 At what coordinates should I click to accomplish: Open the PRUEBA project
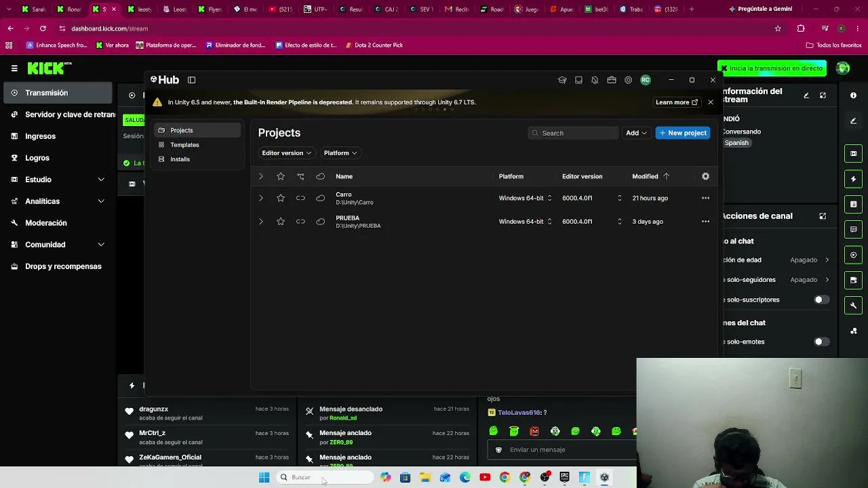coord(347,218)
